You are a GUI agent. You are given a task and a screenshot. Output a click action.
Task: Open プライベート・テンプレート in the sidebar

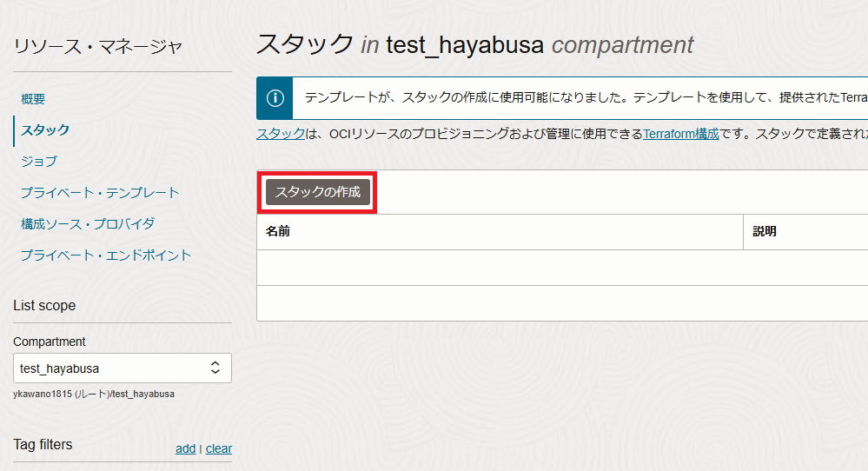[100, 193]
